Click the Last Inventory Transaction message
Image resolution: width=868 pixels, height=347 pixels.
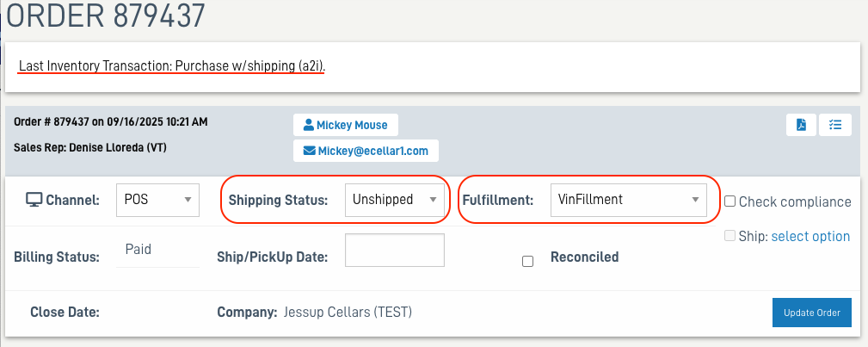tap(172, 65)
